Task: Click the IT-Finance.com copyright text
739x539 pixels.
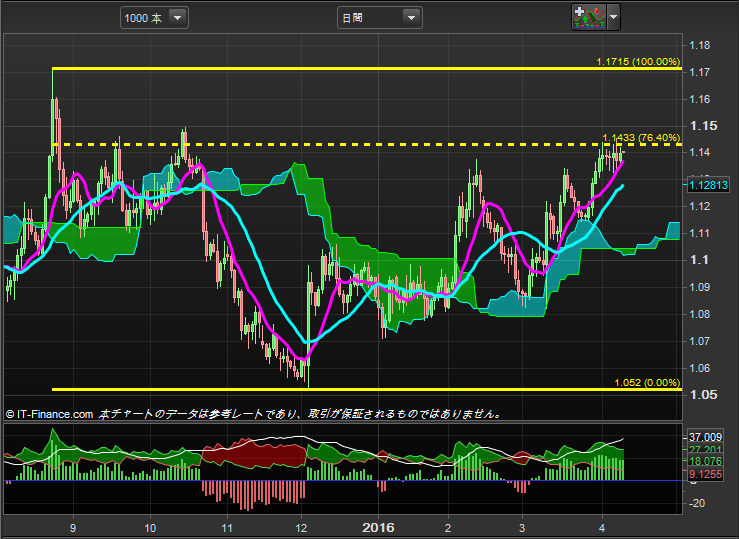Action: point(49,414)
